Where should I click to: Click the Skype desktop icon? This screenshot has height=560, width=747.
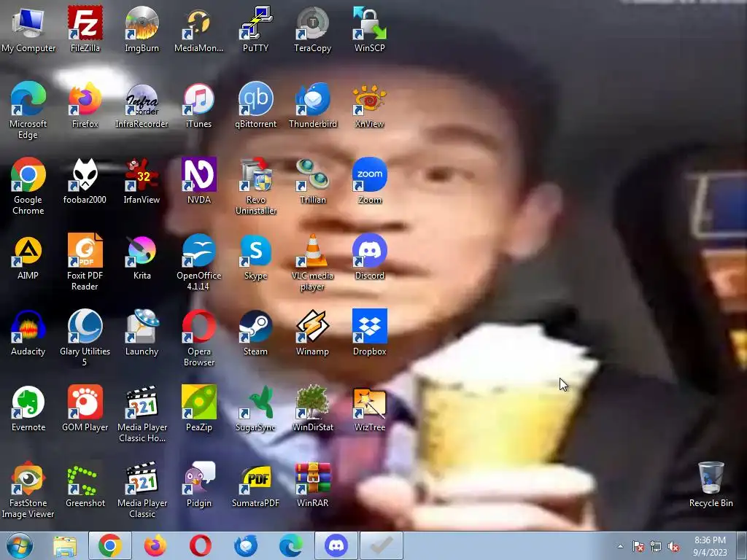tap(256, 256)
